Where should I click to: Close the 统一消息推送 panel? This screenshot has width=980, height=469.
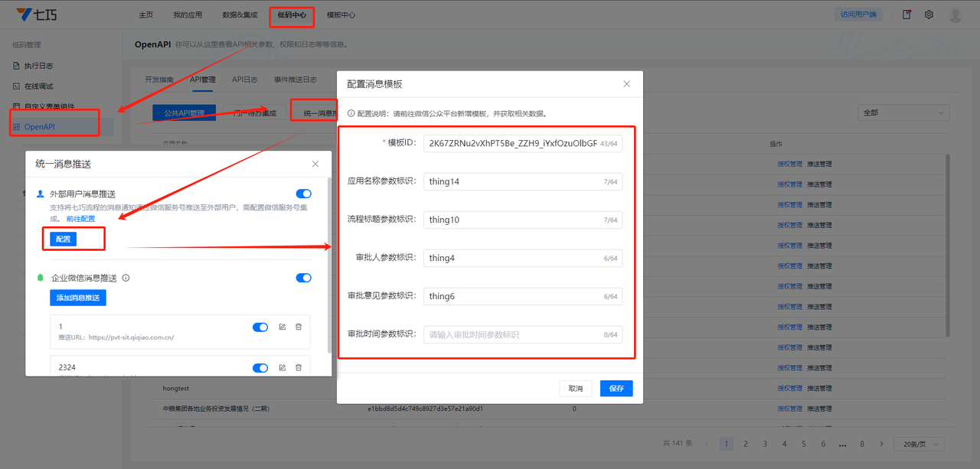pyautogui.click(x=315, y=164)
